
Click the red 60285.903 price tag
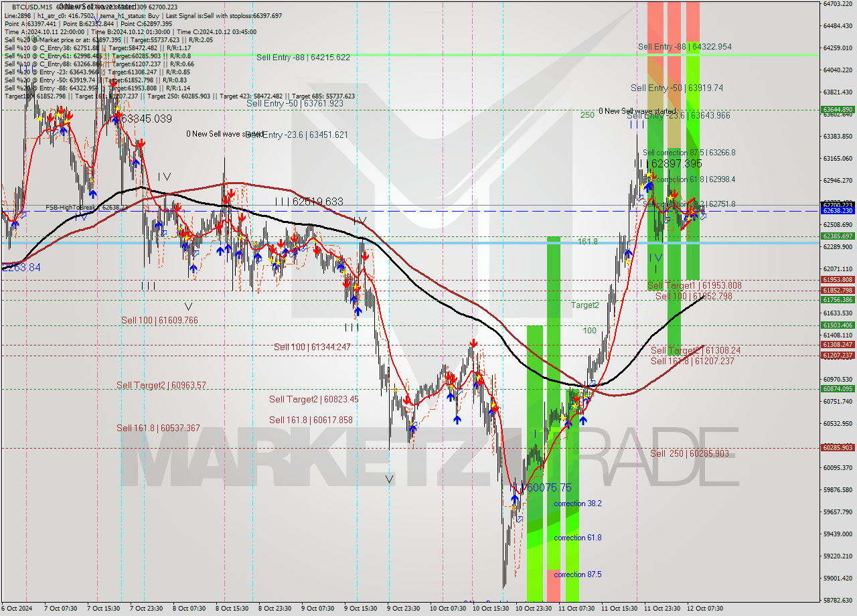[838, 447]
